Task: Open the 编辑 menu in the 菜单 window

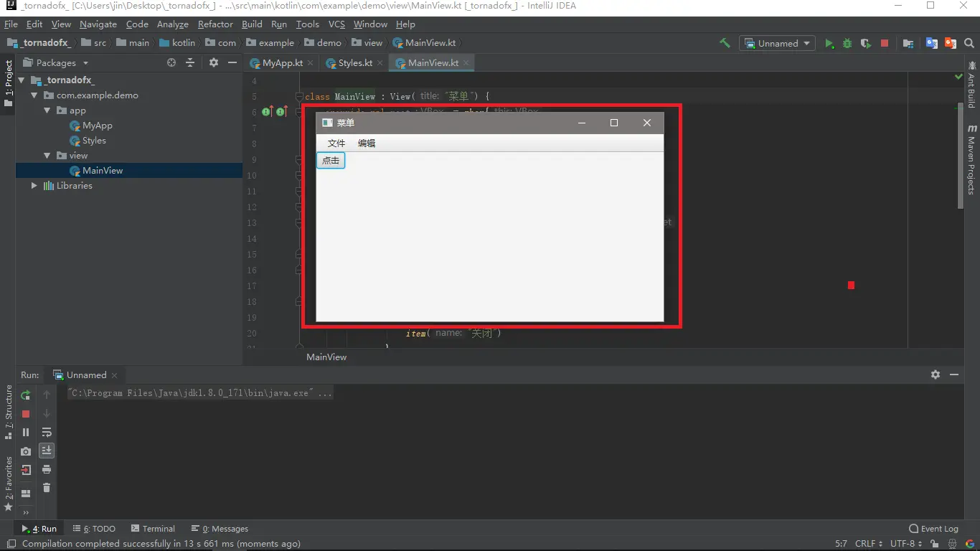Action: 367,143
